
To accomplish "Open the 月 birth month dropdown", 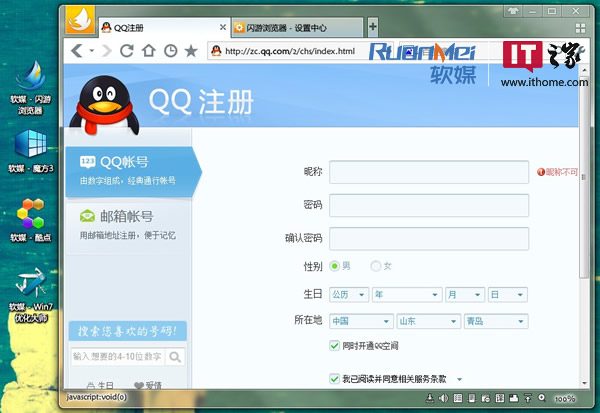I will click(x=465, y=295).
